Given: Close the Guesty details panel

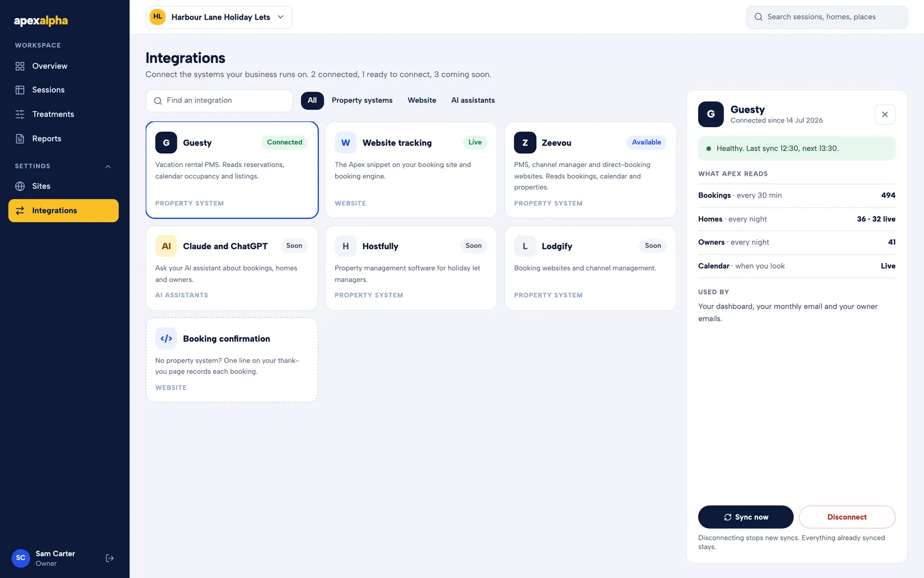Looking at the screenshot, I should [x=885, y=114].
